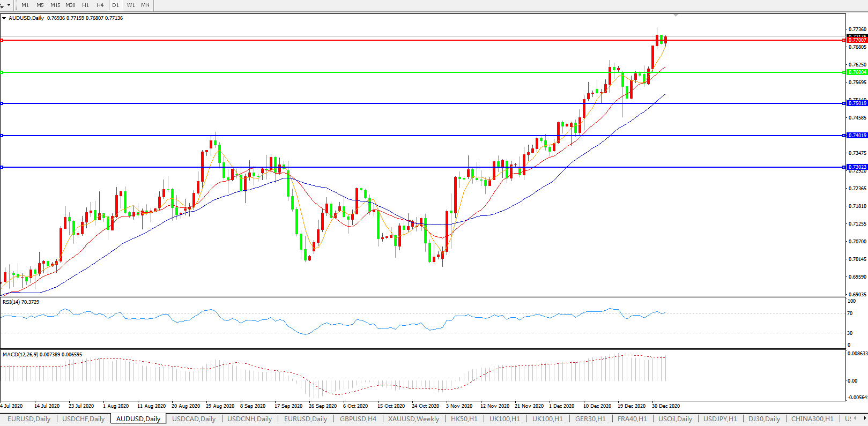Screen dimensions: 868x426
Task: Switch chart to M1 timeframe
Action: (25, 5)
